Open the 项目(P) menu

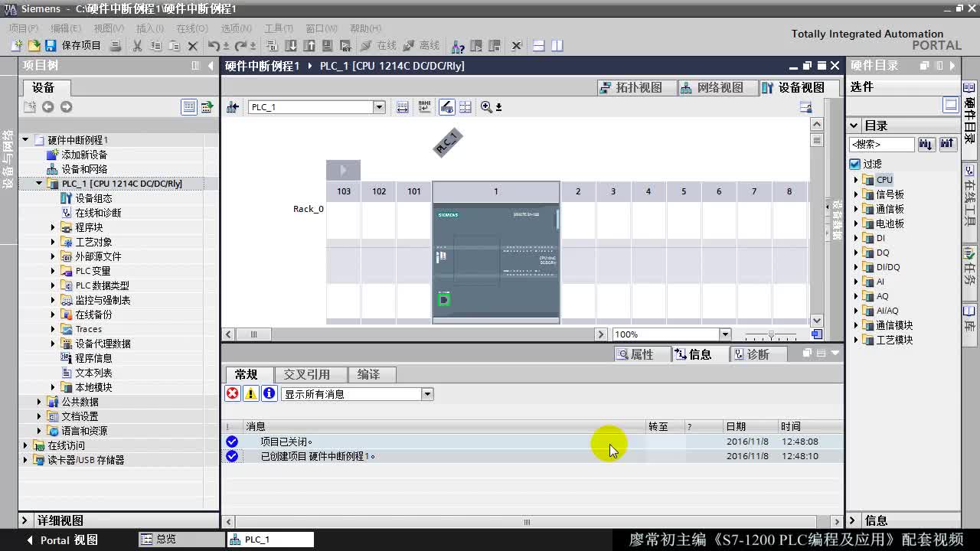point(23,28)
